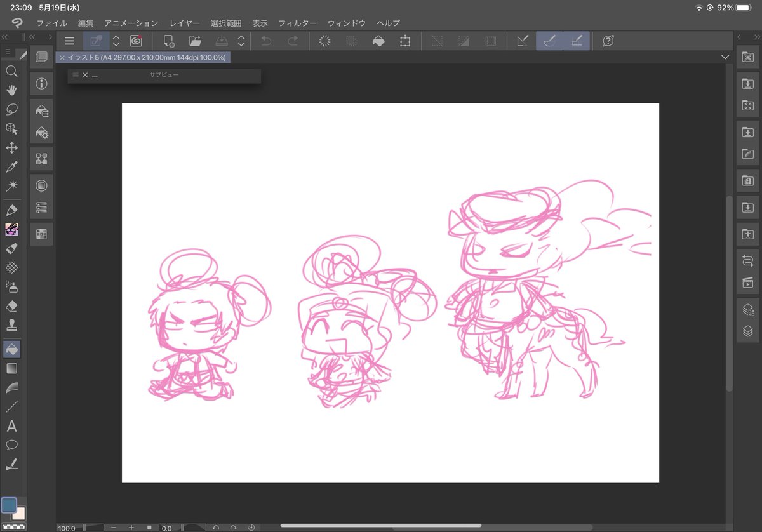Select the Airbrush spray tool
This screenshot has height=532, width=762.
(11, 286)
